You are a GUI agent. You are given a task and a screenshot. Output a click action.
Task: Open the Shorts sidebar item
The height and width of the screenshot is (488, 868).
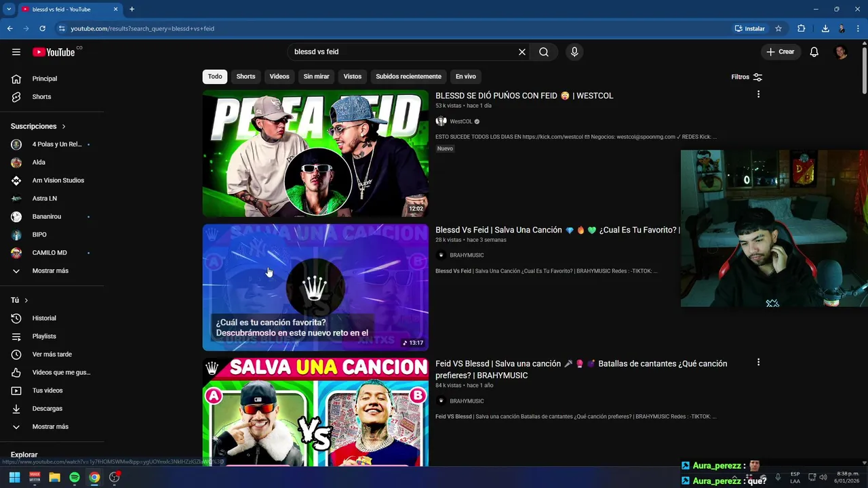point(52,97)
